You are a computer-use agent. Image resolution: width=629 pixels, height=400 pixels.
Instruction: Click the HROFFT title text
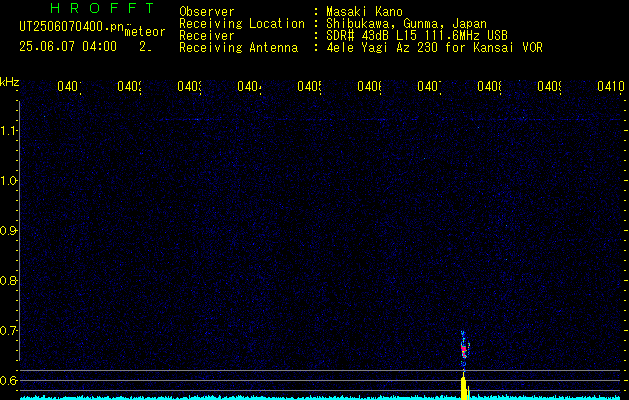[x=102, y=8]
